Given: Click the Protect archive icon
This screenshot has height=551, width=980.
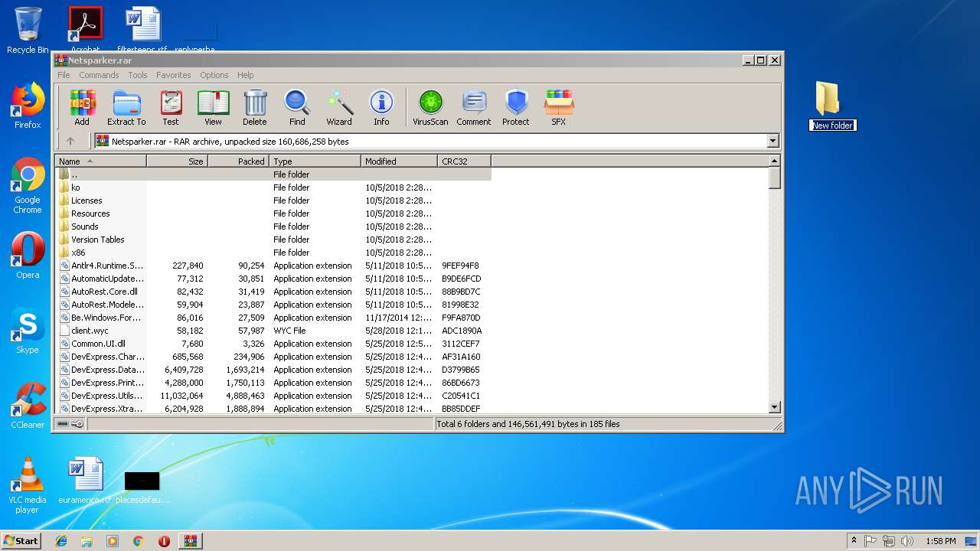Looking at the screenshot, I should (x=516, y=107).
